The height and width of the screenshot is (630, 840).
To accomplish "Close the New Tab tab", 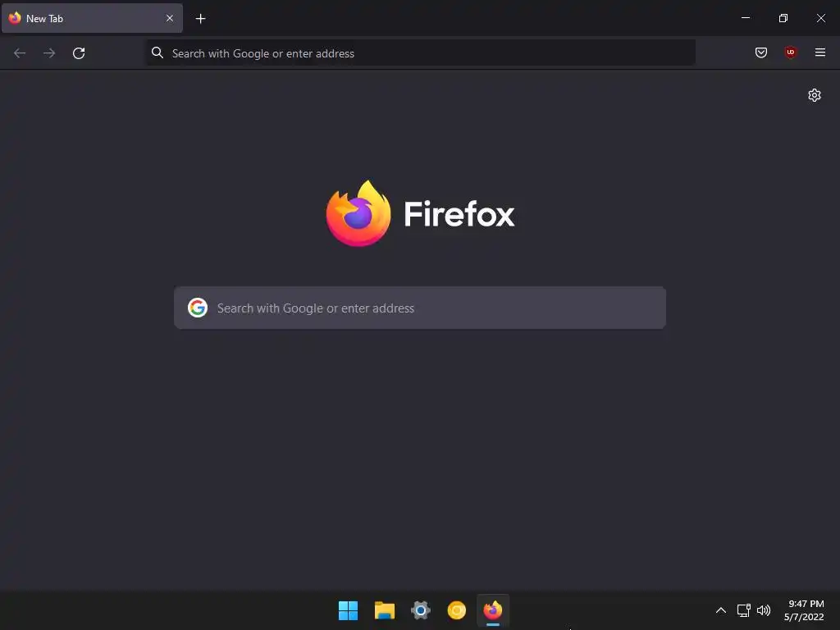I will [x=169, y=18].
